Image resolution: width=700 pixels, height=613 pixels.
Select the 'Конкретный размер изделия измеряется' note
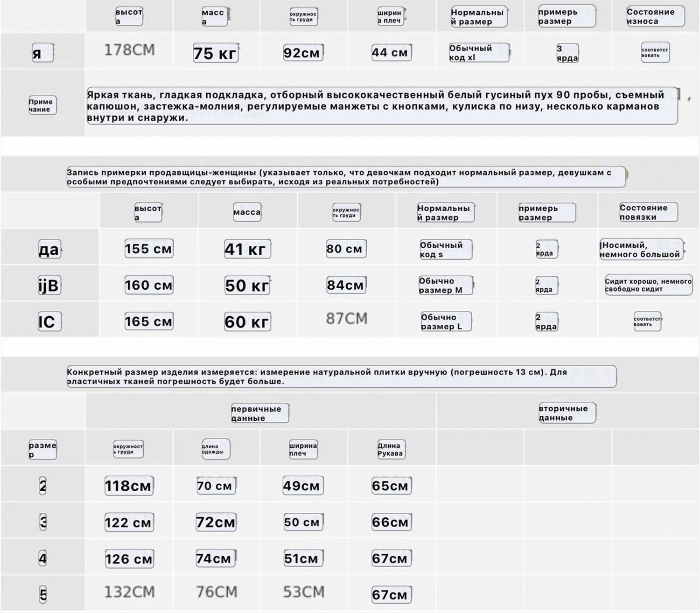[x=341, y=376]
